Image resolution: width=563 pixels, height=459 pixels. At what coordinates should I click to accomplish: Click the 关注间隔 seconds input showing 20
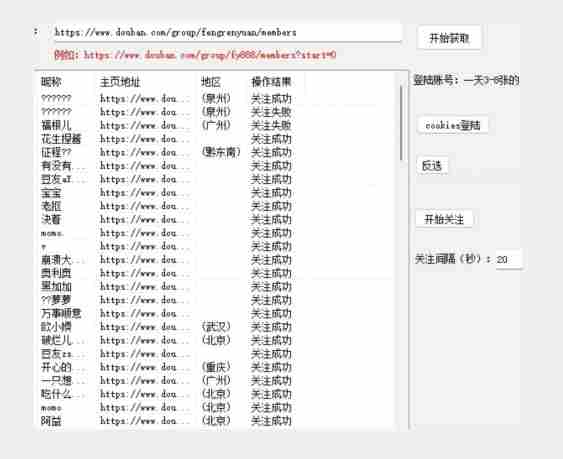(x=508, y=259)
